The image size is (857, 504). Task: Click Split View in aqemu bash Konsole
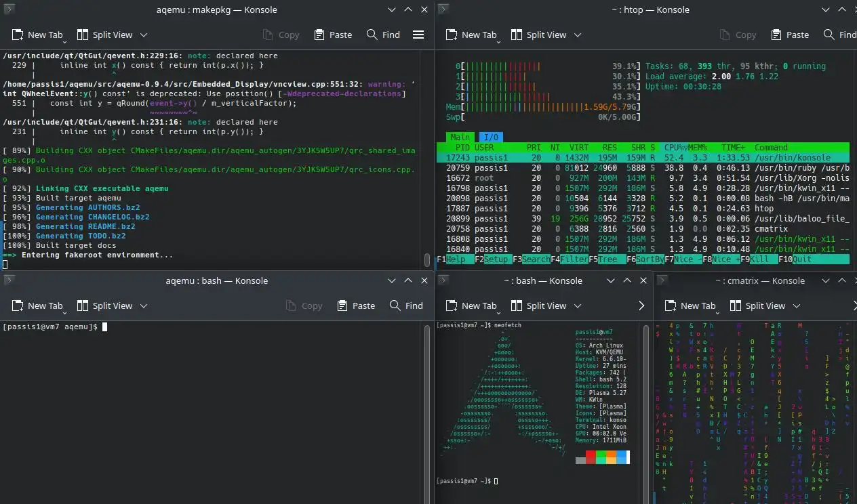pos(104,306)
